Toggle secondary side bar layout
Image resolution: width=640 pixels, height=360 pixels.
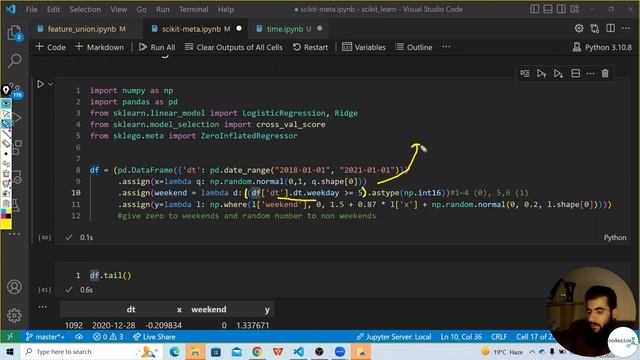click(561, 9)
